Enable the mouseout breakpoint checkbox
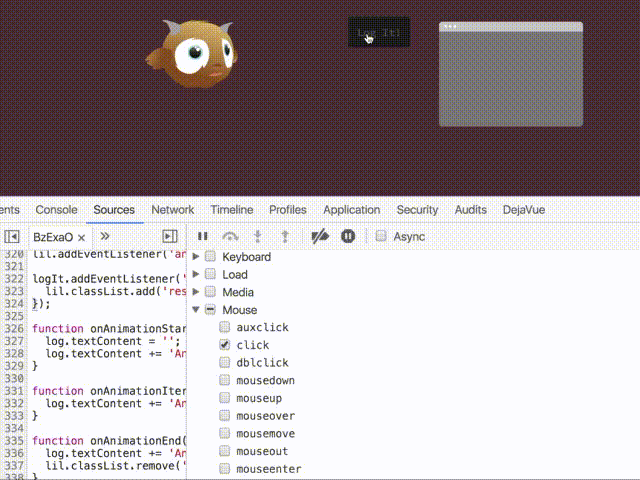 point(224,451)
